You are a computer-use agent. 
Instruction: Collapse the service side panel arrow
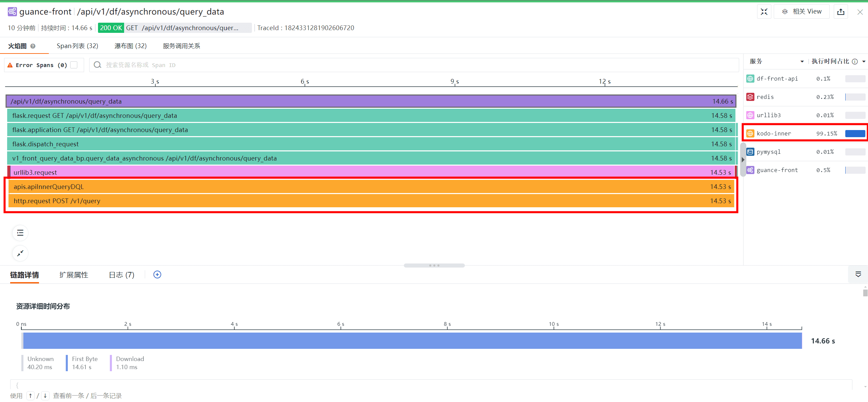click(743, 160)
